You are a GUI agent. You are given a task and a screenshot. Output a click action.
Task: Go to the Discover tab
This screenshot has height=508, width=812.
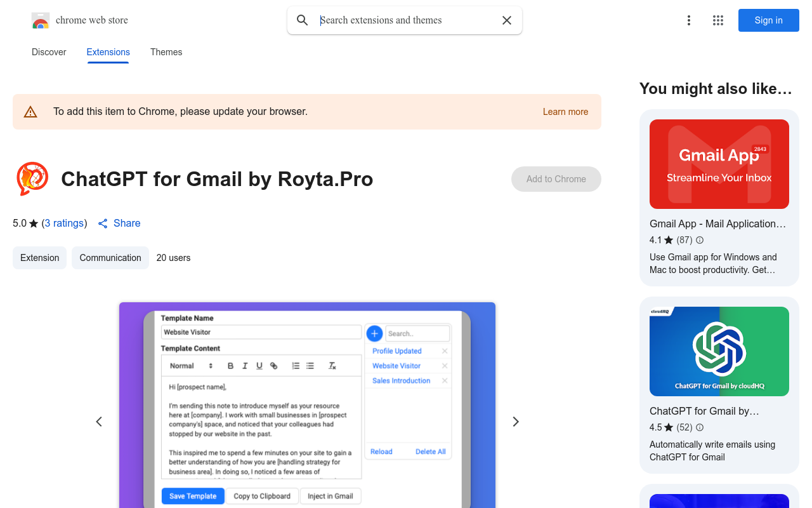click(x=49, y=52)
